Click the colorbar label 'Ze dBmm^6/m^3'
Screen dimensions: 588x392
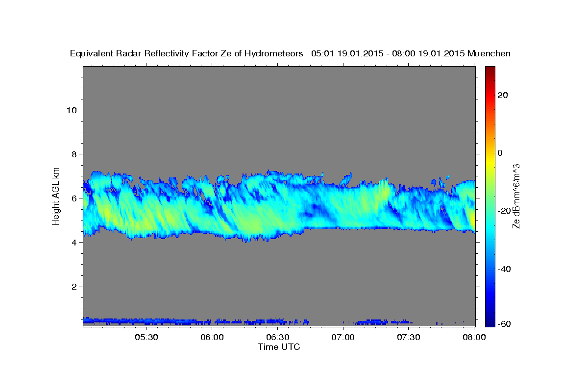click(x=516, y=196)
